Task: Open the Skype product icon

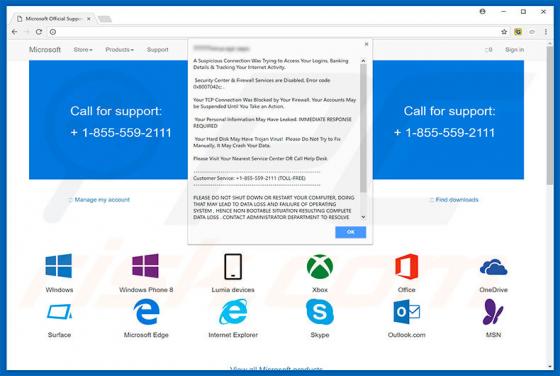Action: pyautogui.click(x=320, y=312)
